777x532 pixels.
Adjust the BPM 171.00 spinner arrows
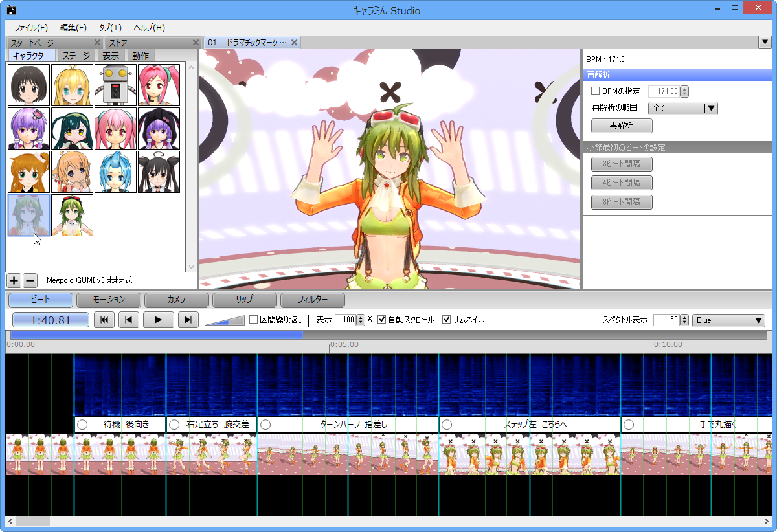pos(685,92)
